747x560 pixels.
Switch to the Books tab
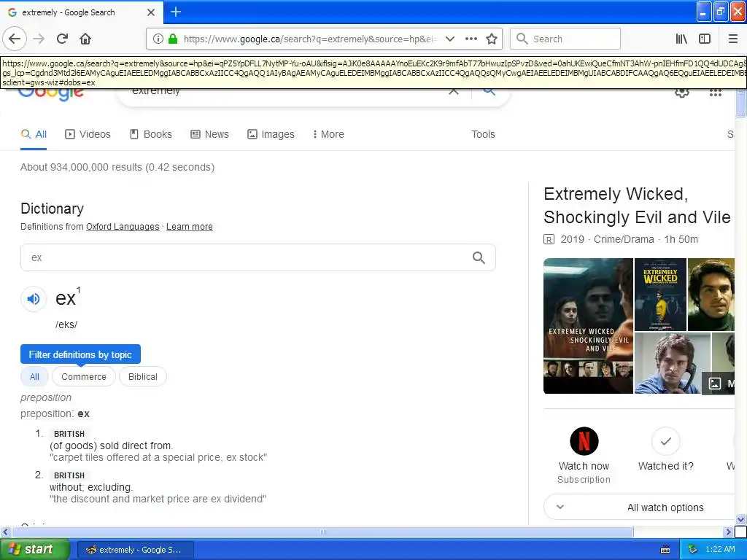coord(150,134)
